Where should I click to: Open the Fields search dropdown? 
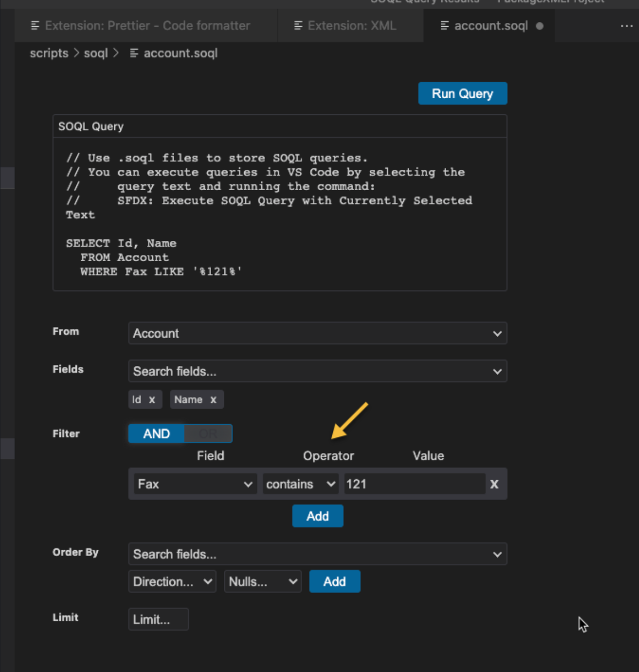tap(317, 371)
